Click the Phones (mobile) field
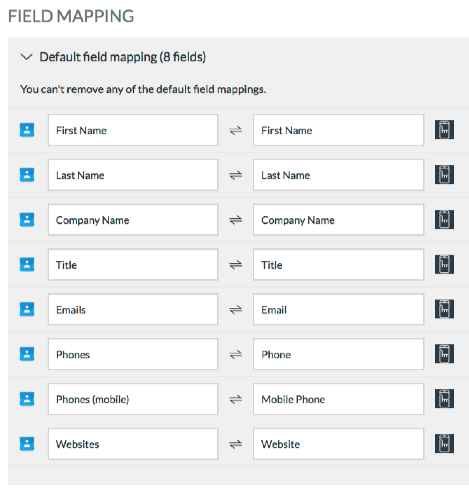 tap(133, 399)
